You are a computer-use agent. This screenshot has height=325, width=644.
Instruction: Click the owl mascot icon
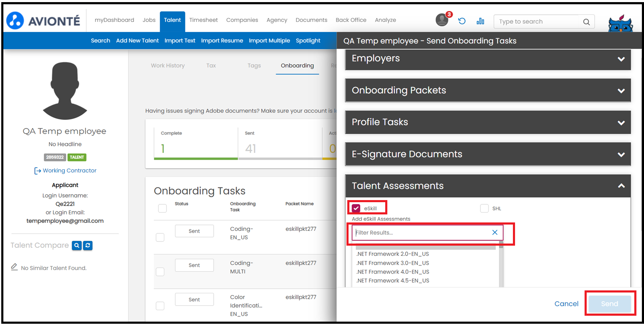click(620, 24)
